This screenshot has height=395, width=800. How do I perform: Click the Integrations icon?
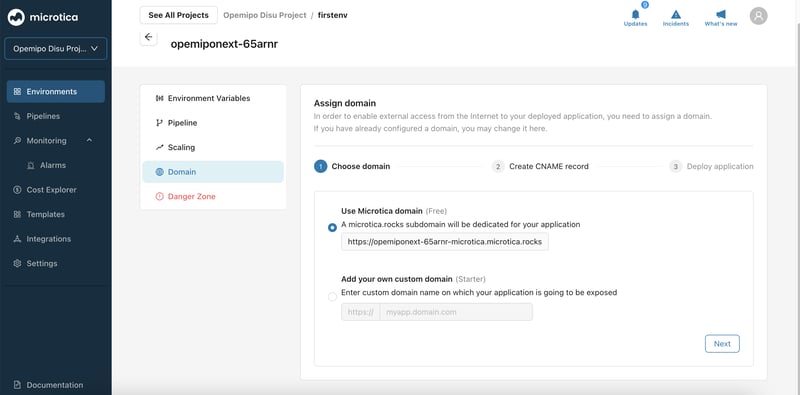pos(17,239)
